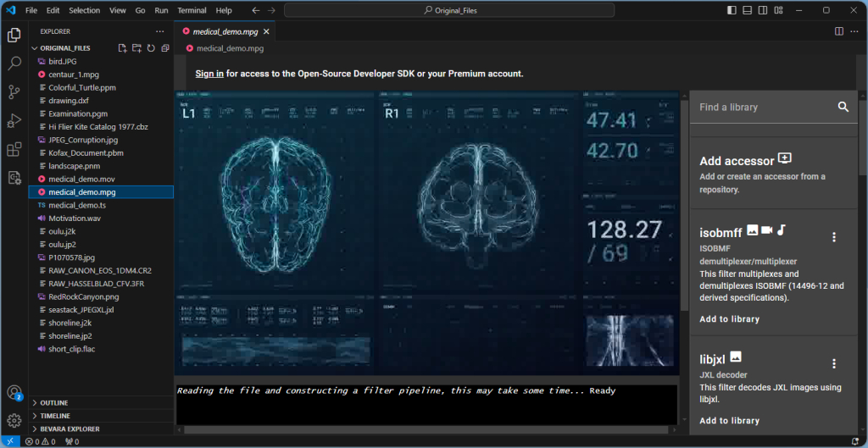Open the Explorer view in the activity bar
This screenshot has height=448, width=868.
[14, 36]
